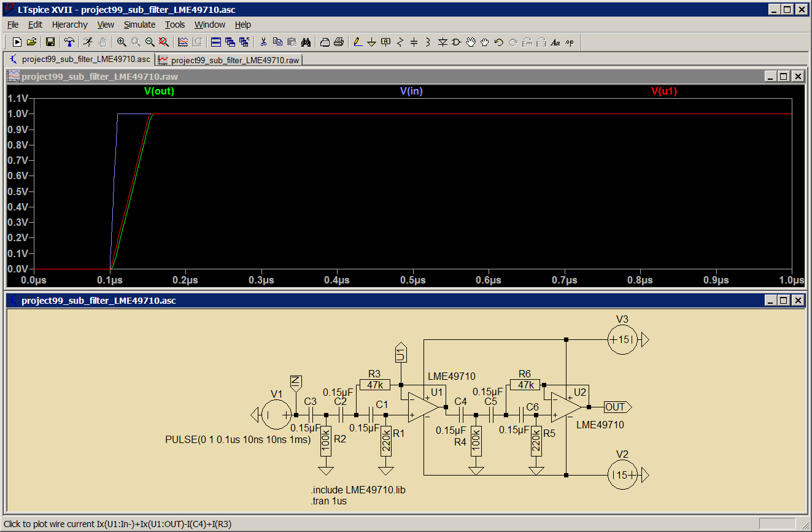Create a new schematic from the toolbar
This screenshot has height=532, width=812.
coord(17,42)
